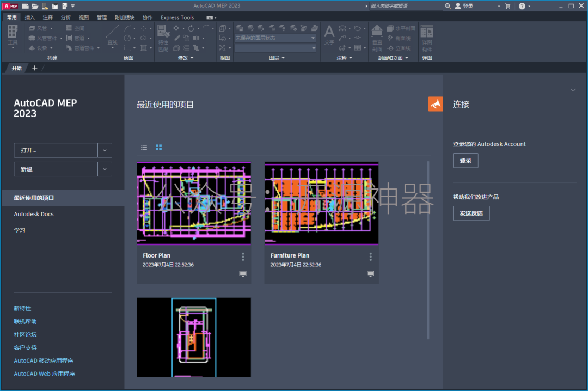Screen dimensions: 588x391
Task: Expand the 新建 split-button dropdown arrow
Action: (105, 169)
